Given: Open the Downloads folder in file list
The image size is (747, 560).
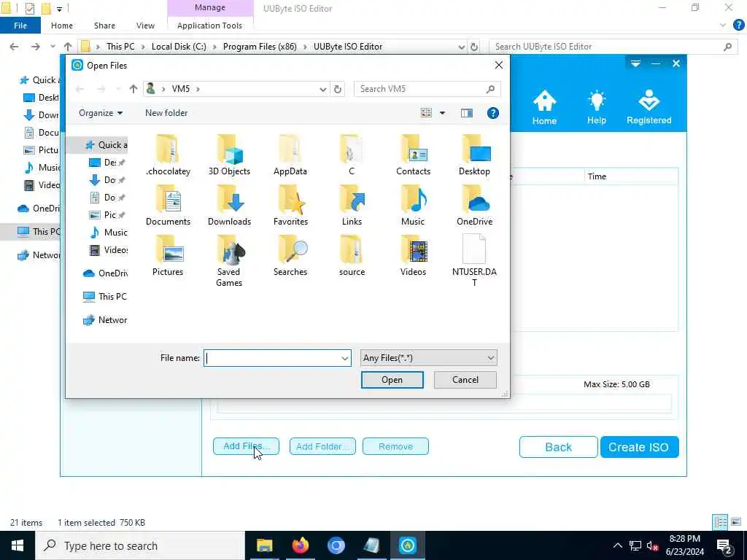Looking at the screenshot, I should 229,205.
